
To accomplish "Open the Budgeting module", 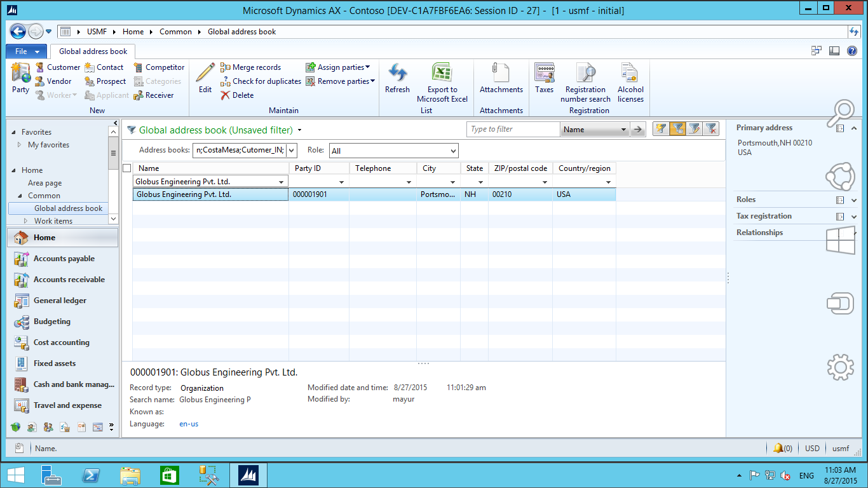I will (x=64, y=322).
